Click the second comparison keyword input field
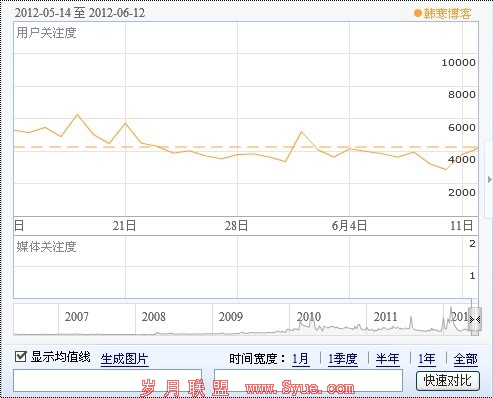This screenshot has width=493, height=398. (308, 380)
